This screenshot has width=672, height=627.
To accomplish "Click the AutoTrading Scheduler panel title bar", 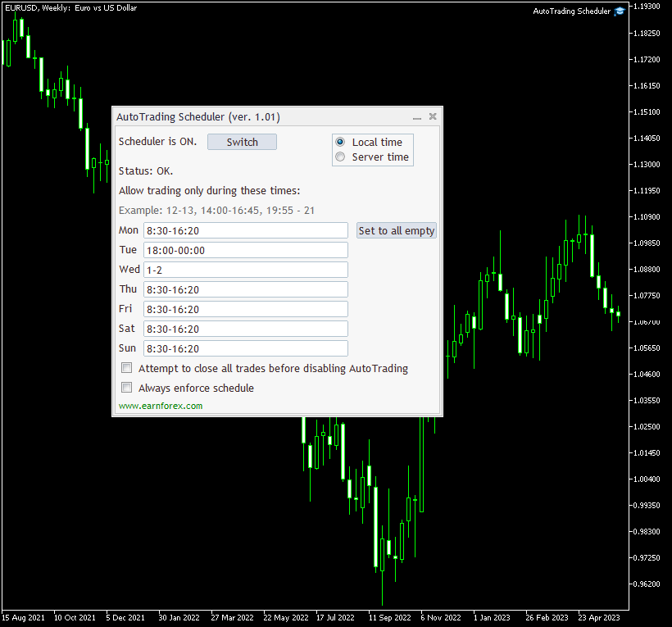I will (246, 117).
